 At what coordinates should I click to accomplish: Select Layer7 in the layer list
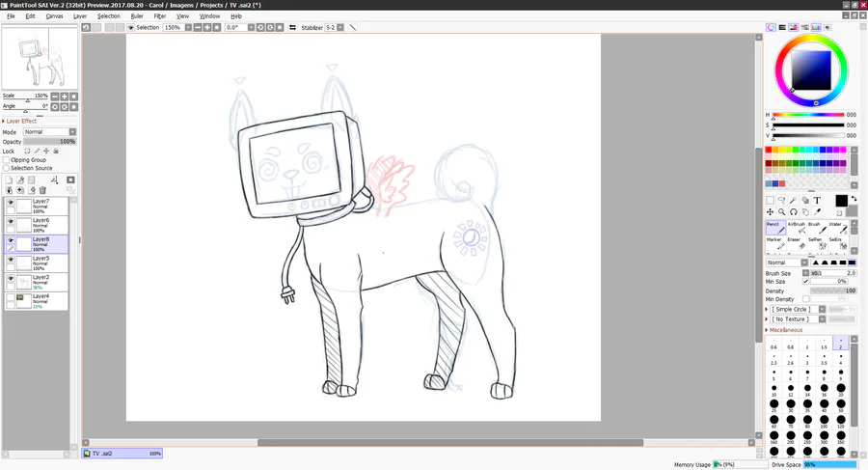tap(37, 207)
